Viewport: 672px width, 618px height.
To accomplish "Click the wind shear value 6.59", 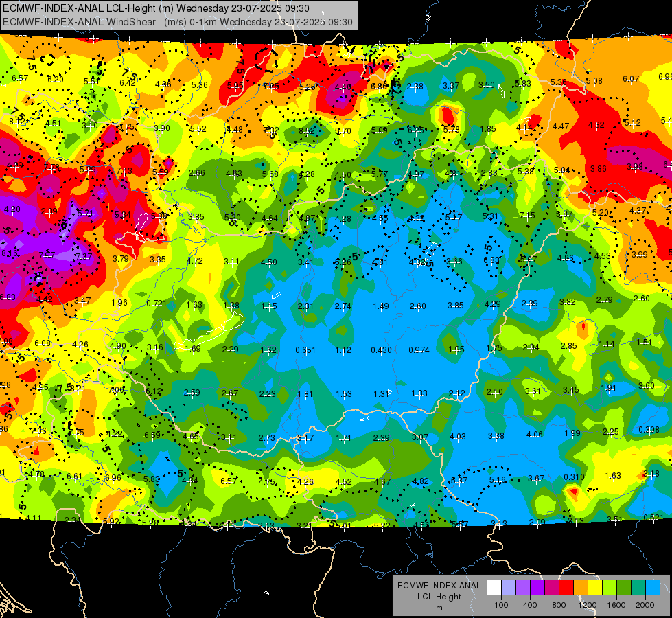I will click(152, 435).
